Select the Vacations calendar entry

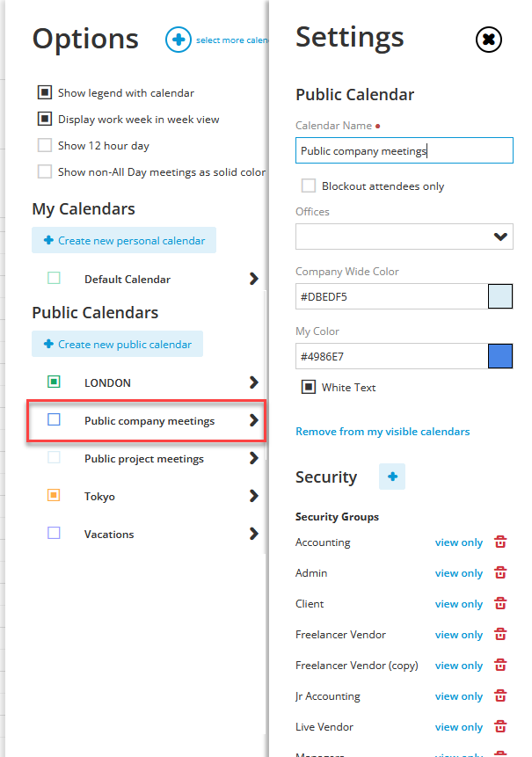pos(109,534)
